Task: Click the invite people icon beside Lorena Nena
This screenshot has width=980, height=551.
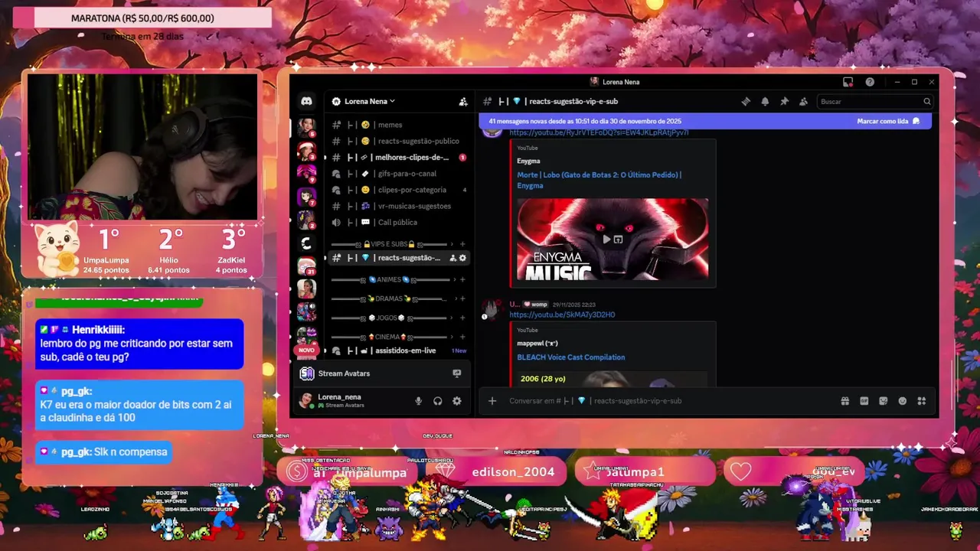Action: (x=463, y=101)
